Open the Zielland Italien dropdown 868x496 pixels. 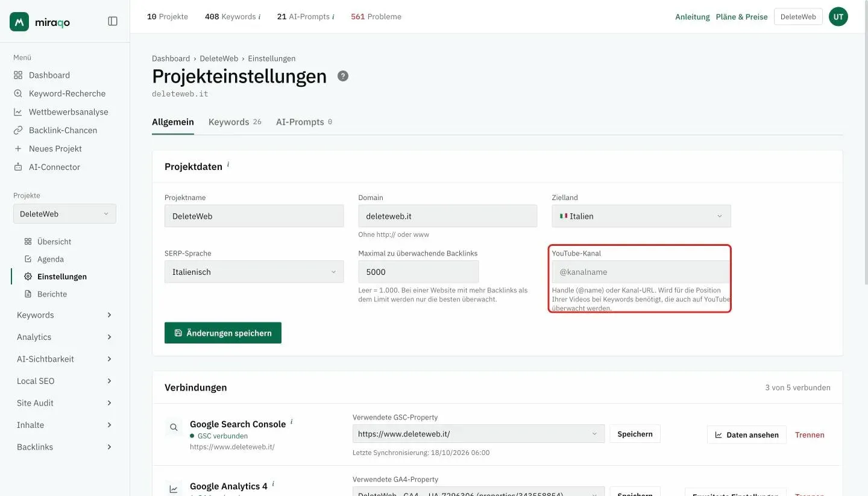[x=641, y=216]
